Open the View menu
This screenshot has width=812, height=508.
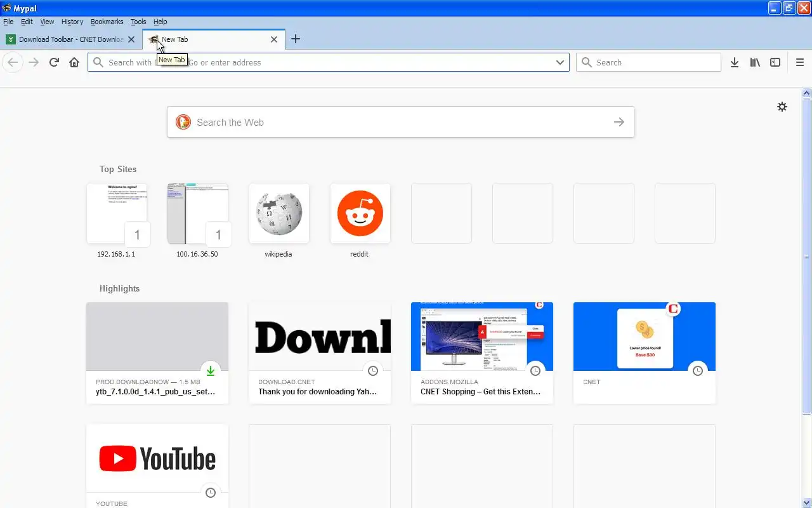click(47, 22)
